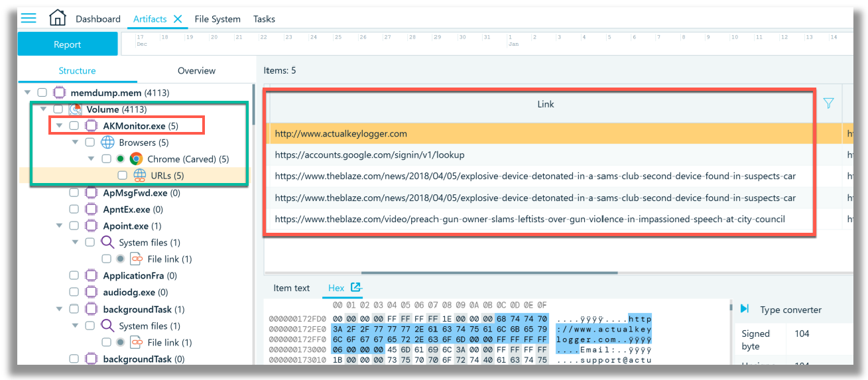Click the backgroundTask (0) process icon
The height and width of the screenshot is (380, 868).
92,359
